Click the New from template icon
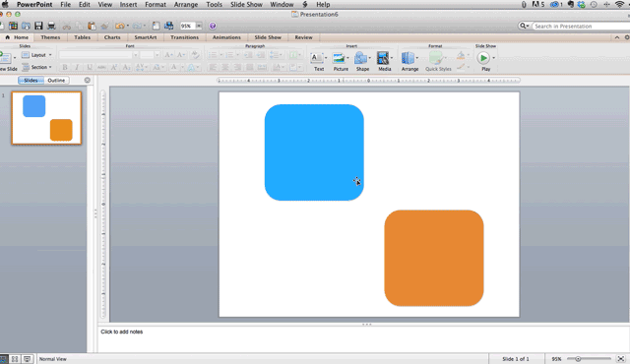 coord(13,26)
